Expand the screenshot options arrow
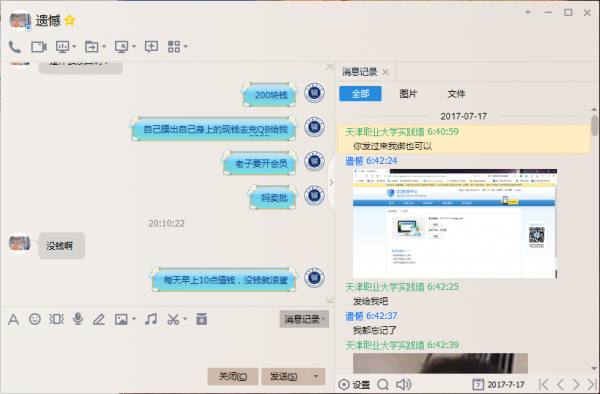 point(185,319)
